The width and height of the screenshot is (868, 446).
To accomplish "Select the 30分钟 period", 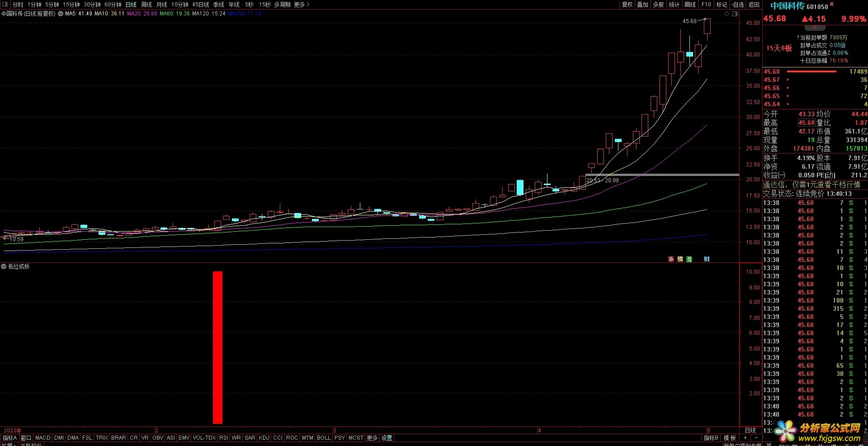I will (x=92, y=5).
